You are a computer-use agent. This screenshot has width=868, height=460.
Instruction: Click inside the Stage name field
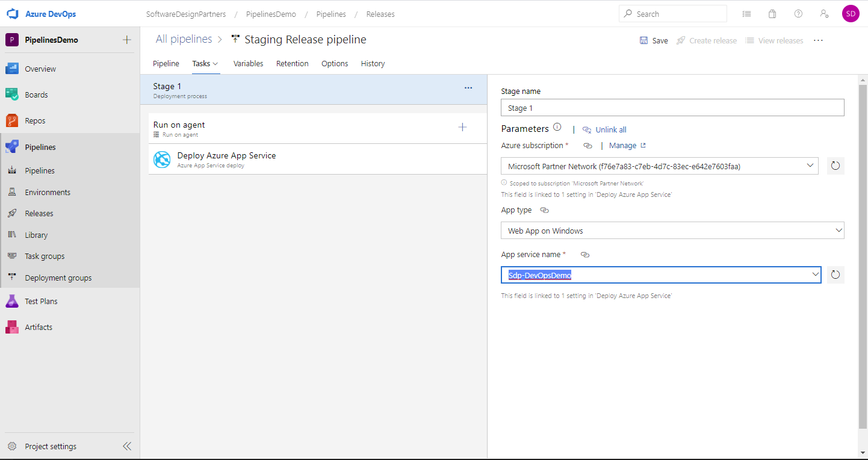point(672,107)
